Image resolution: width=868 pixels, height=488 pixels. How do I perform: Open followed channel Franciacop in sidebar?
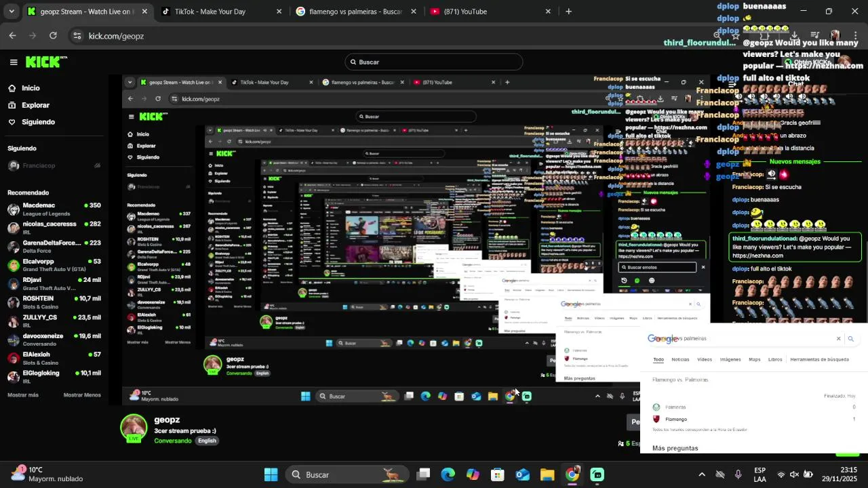(x=54, y=165)
